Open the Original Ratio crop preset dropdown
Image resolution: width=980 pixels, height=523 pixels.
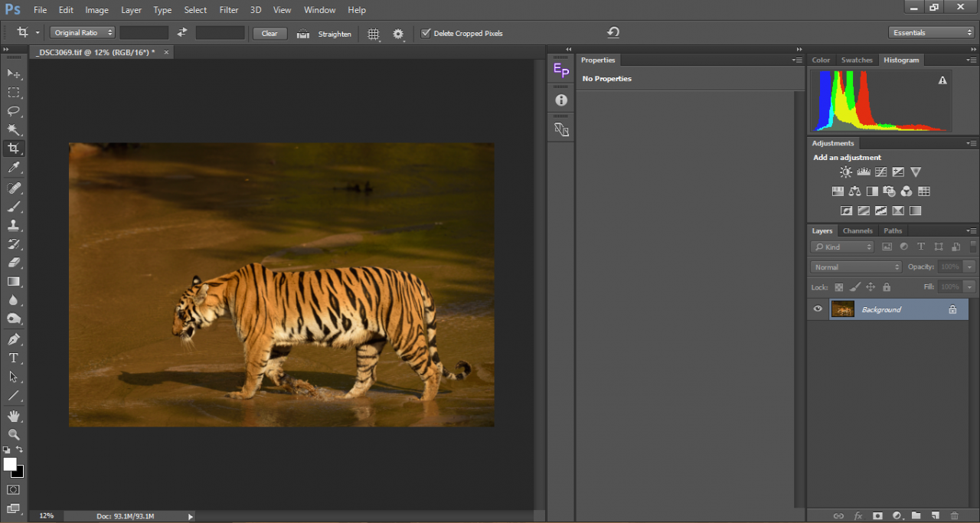pos(83,33)
